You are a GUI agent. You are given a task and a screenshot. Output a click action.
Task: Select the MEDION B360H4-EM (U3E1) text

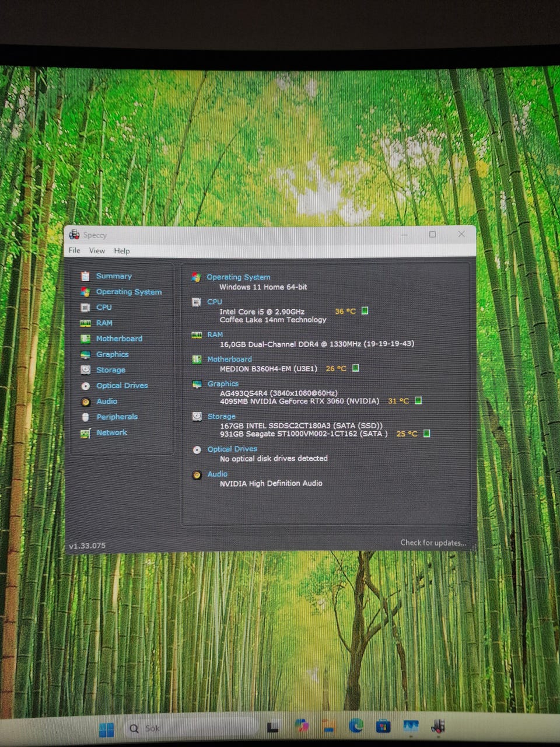coord(268,368)
